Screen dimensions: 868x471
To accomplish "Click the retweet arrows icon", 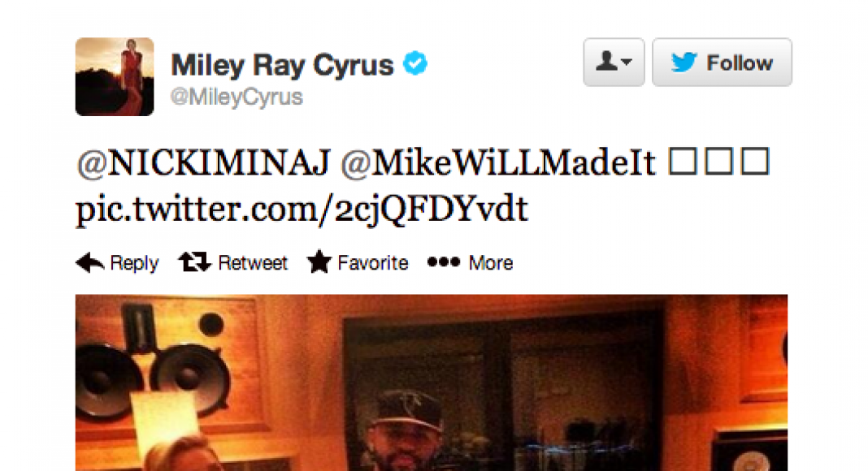I will (194, 261).
